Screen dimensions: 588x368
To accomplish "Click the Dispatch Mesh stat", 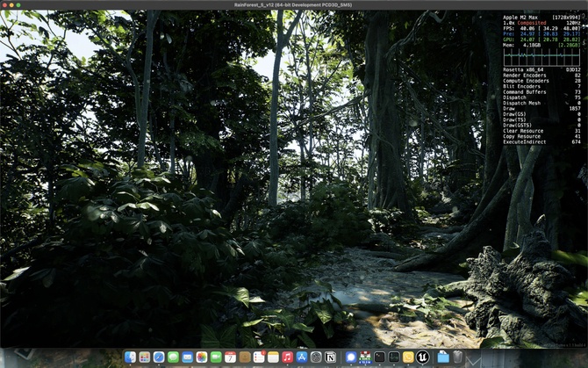I will coord(541,103).
